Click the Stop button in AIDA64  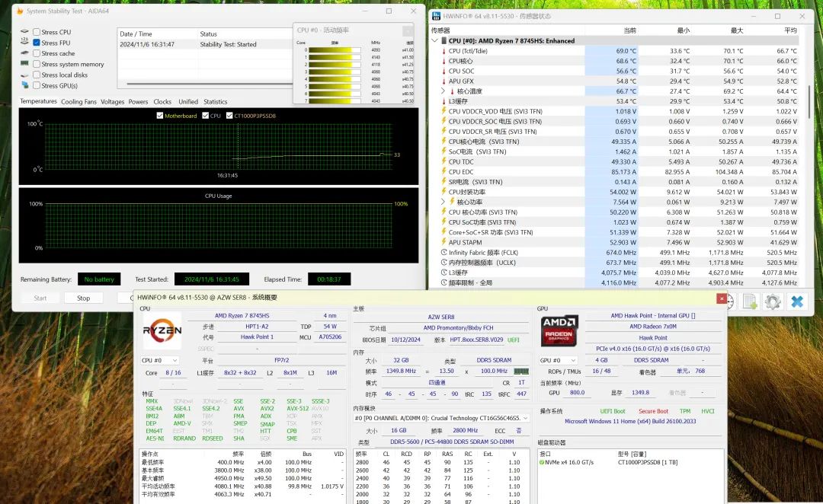[x=84, y=298]
